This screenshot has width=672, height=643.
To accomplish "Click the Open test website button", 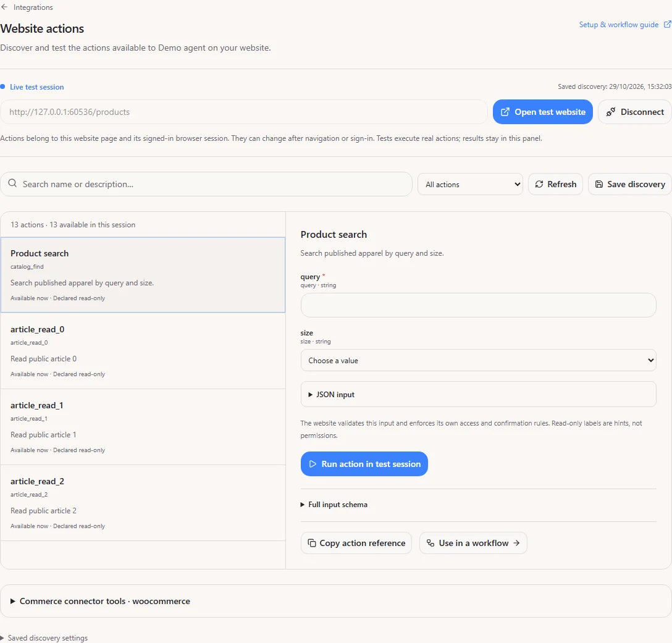I will pyautogui.click(x=542, y=112).
